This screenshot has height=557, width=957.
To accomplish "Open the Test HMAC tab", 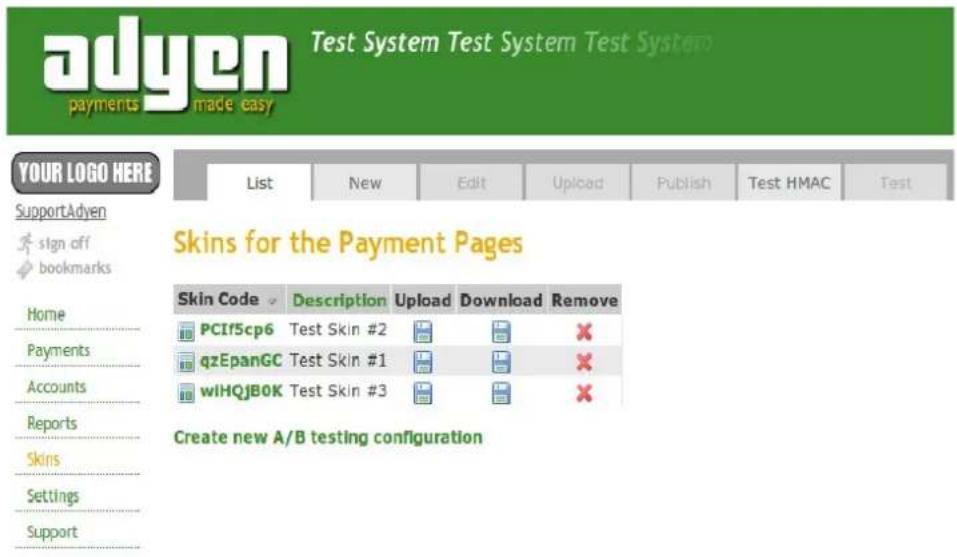I will [x=789, y=182].
